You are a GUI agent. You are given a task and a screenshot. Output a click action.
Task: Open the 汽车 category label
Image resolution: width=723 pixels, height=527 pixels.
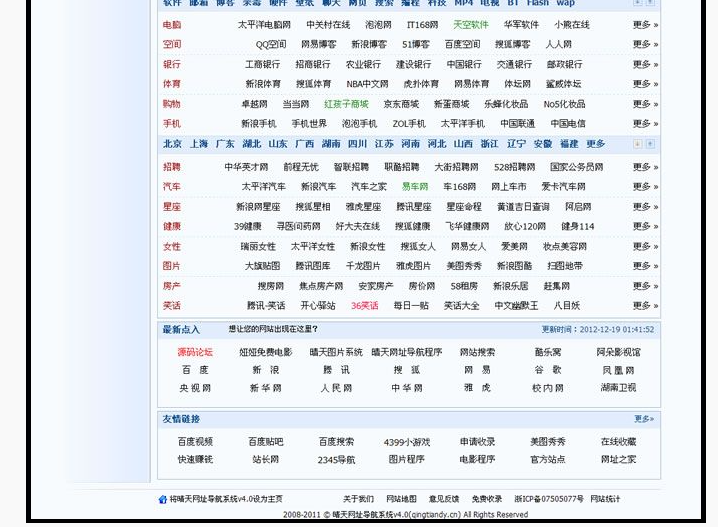point(172,187)
